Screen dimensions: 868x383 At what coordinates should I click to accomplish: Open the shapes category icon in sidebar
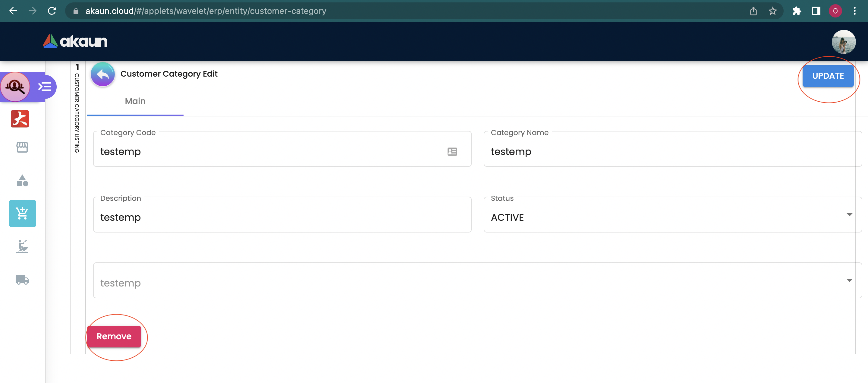[x=22, y=181]
